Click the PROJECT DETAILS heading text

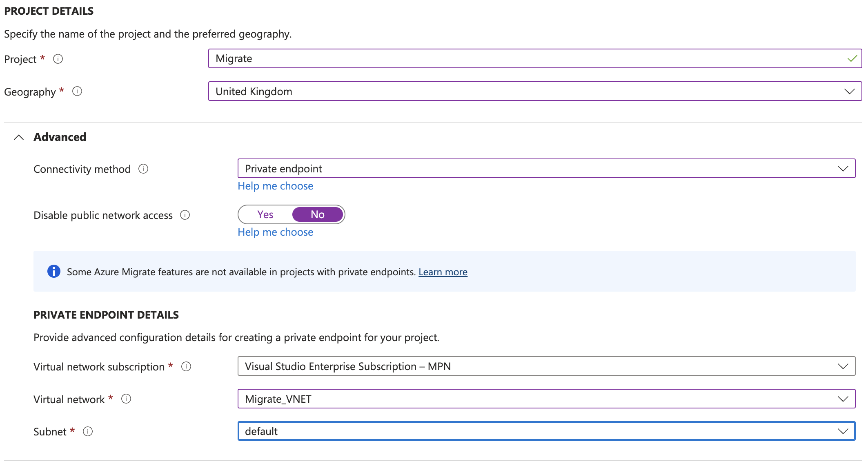point(49,11)
